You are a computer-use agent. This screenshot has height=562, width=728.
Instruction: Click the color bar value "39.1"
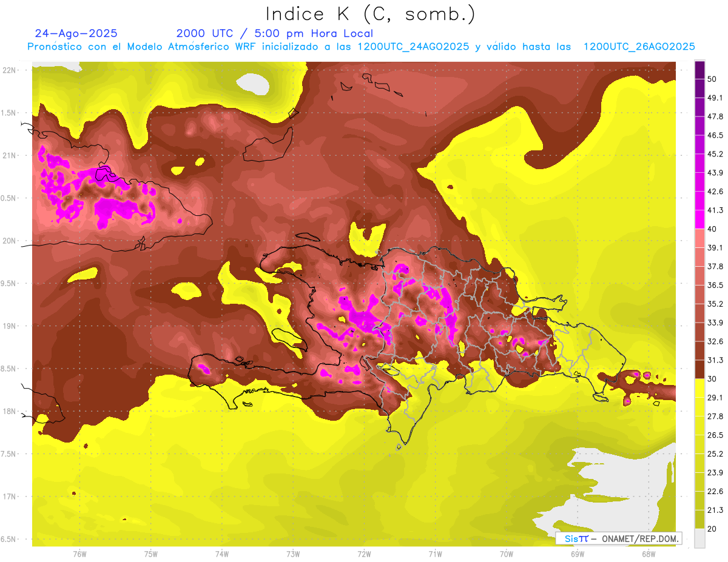[x=715, y=247]
